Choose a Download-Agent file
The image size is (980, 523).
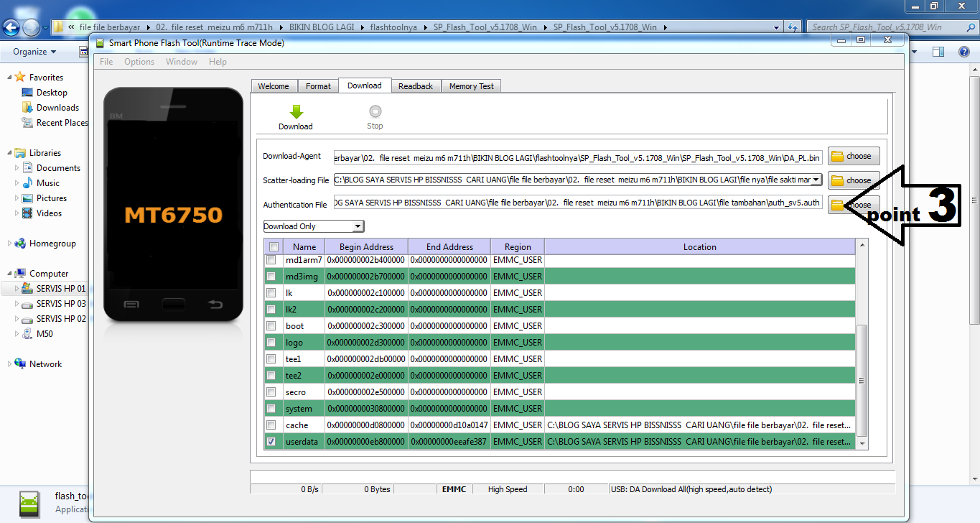854,156
